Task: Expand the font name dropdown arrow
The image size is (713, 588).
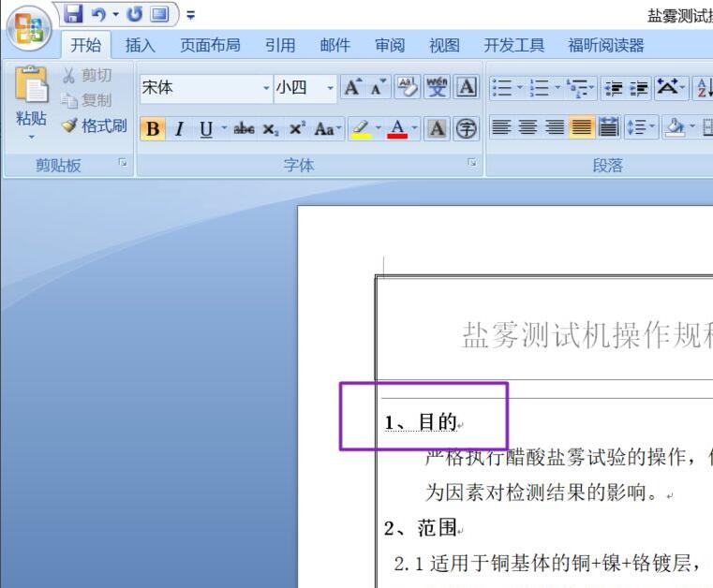Action: pyautogui.click(x=266, y=87)
